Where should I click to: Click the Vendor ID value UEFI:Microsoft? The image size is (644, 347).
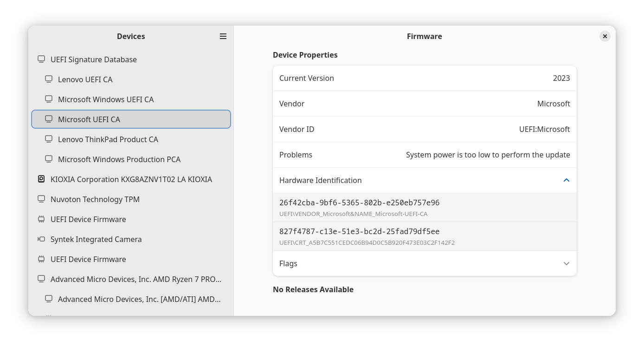pos(544,129)
